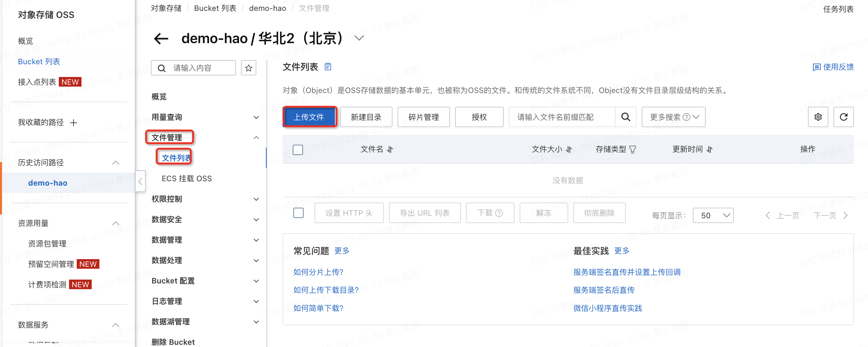Tick the checkbox beside 设置 HTTP 头

298,213
